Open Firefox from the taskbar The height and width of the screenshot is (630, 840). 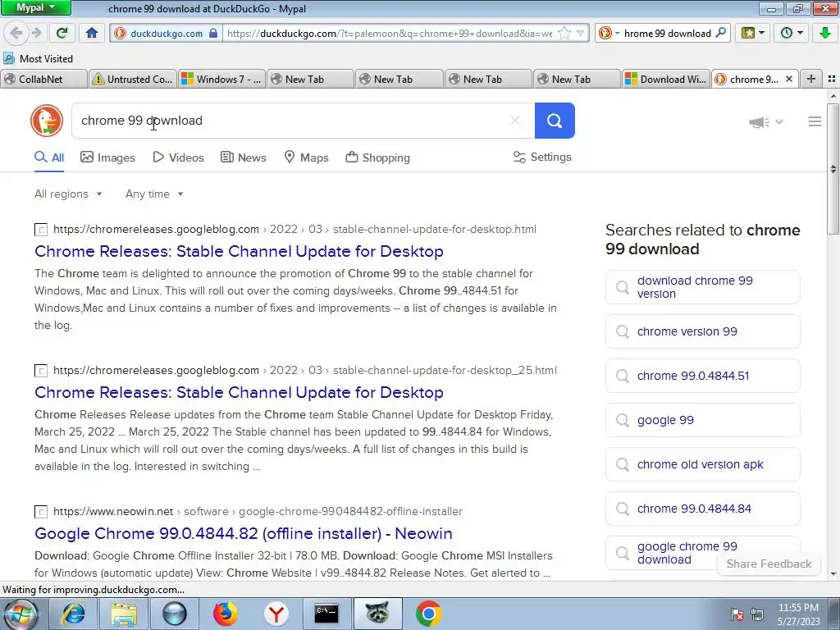[x=225, y=614]
